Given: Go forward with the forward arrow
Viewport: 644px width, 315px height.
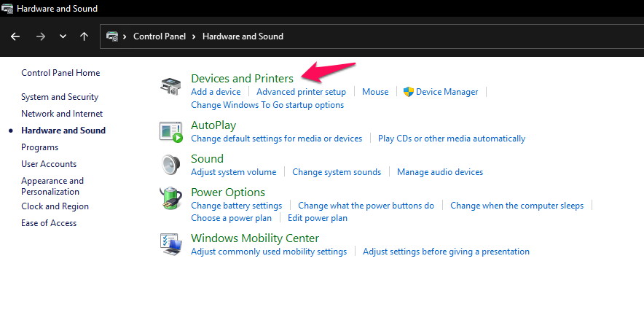Looking at the screenshot, I should [x=40, y=36].
